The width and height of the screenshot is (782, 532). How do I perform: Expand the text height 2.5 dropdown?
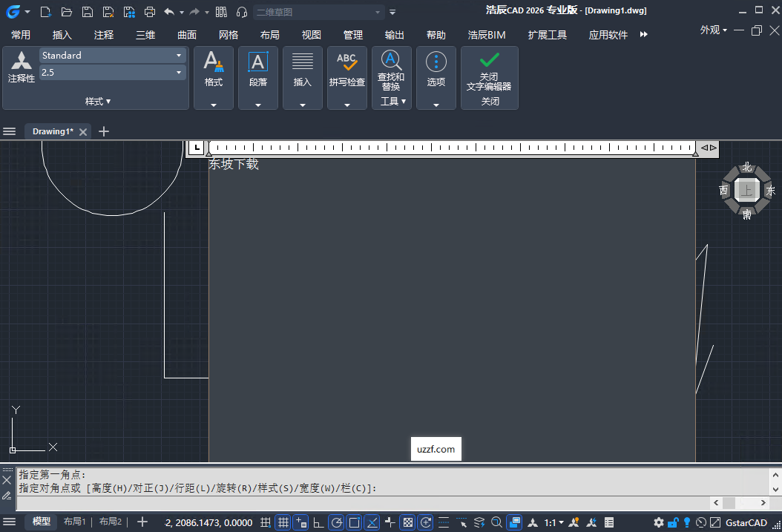[179, 73]
